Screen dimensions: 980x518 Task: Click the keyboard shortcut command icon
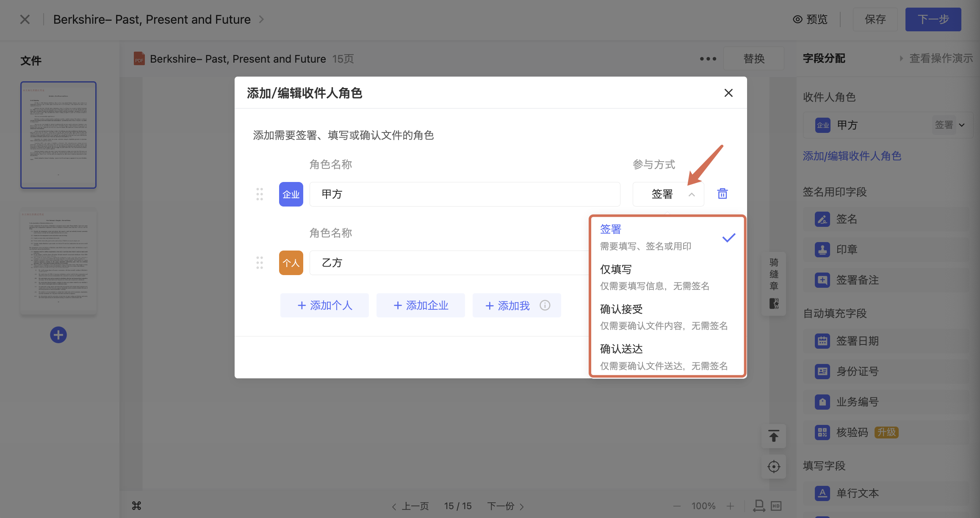[x=136, y=506]
